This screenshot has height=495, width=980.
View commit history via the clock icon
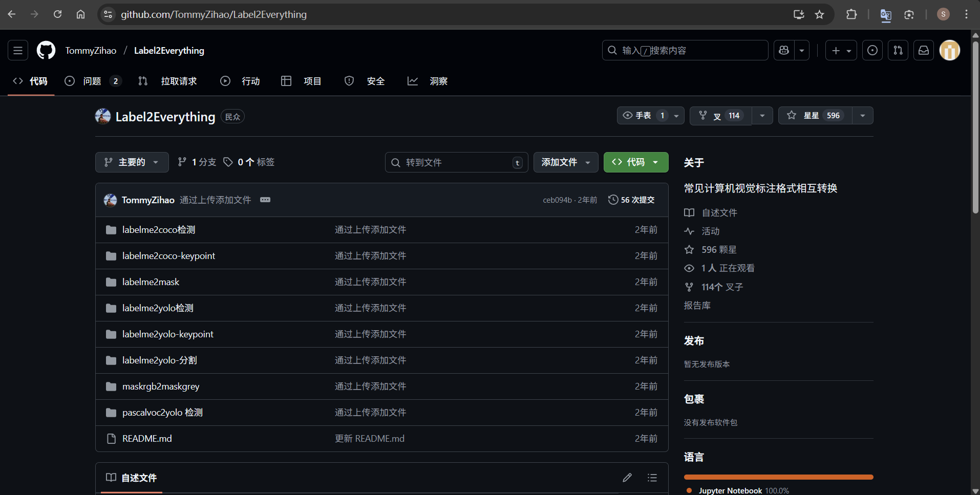pos(614,200)
